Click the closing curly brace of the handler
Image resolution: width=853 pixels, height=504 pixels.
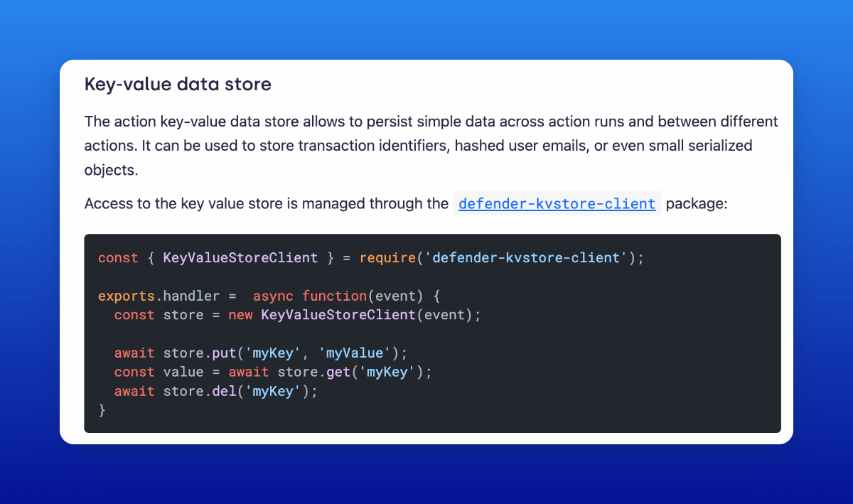pyautogui.click(x=102, y=410)
